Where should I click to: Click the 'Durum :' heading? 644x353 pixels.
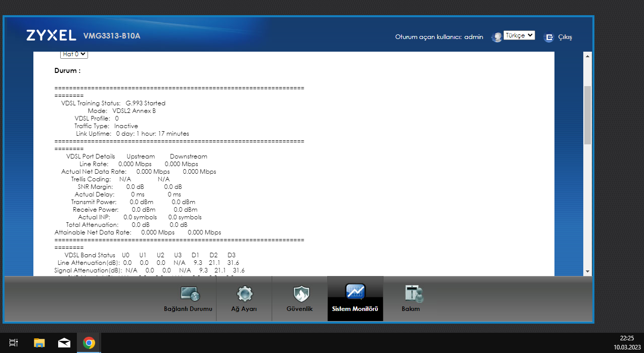tap(68, 71)
